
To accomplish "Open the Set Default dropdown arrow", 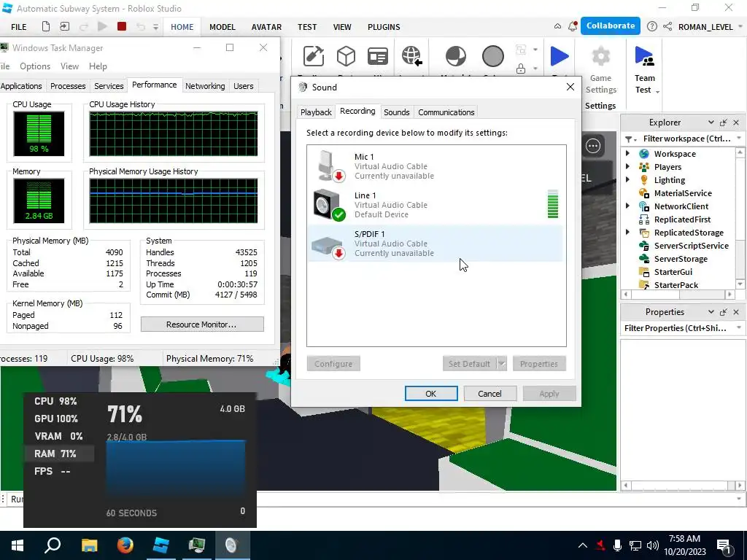I will pos(502,364).
